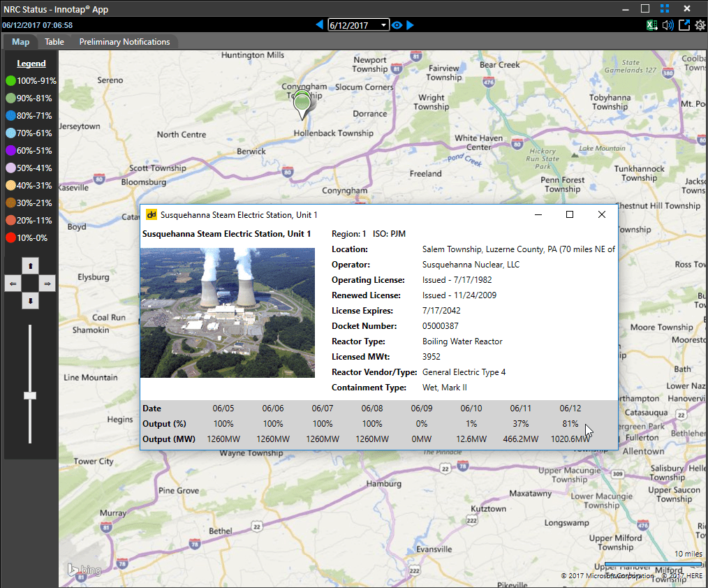Click the 80%-71% legend blue swatch
The width and height of the screenshot is (708, 588).
tap(11, 116)
